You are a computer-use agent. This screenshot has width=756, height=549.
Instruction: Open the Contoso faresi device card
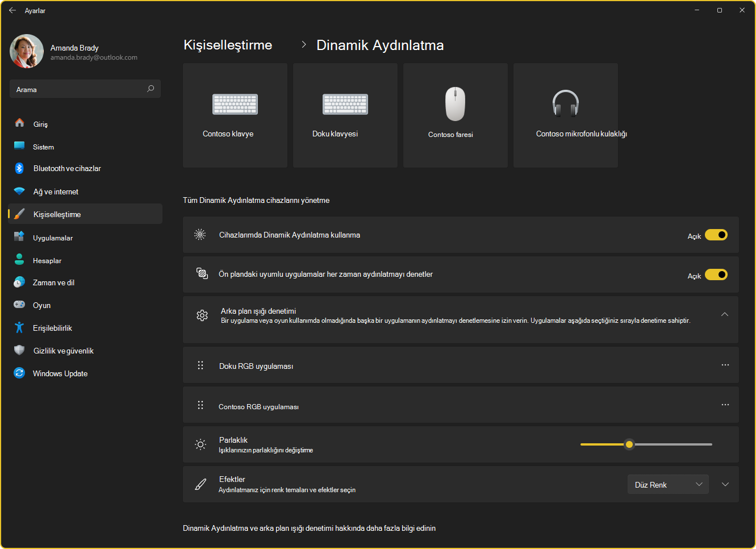click(x=456, y=115)
